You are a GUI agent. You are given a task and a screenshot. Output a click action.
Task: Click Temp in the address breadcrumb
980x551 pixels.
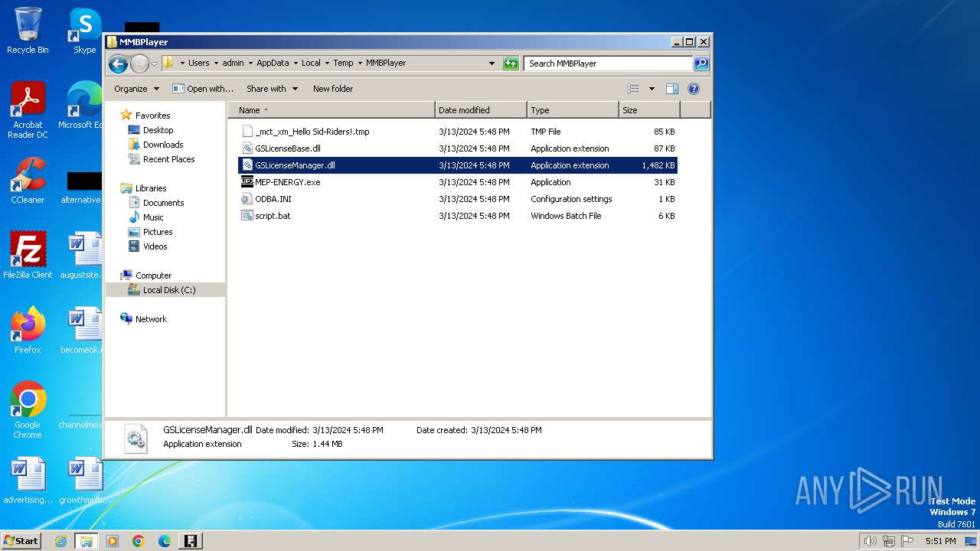click(x=343, y=64)
